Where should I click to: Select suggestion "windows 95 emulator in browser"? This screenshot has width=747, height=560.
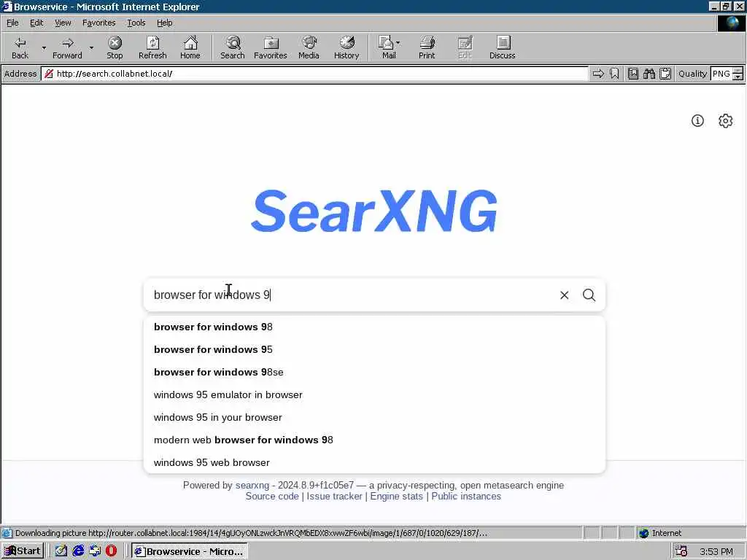(374, 394)
